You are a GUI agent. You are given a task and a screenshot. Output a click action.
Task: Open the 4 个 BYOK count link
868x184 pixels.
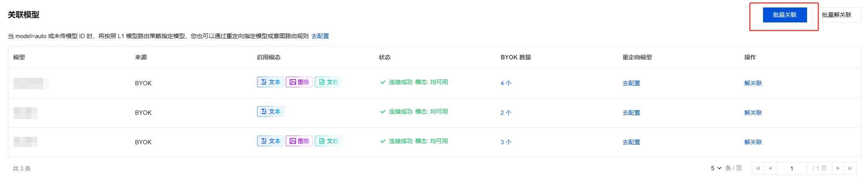click(x=506, y=83)
